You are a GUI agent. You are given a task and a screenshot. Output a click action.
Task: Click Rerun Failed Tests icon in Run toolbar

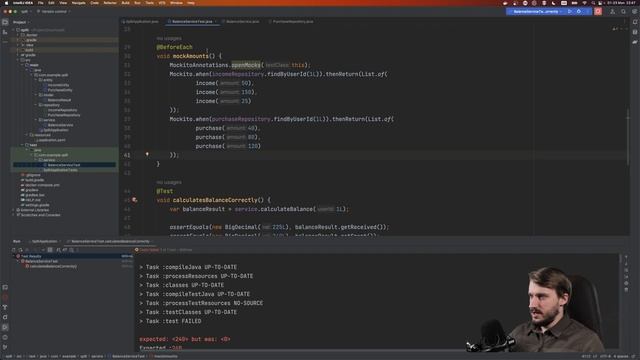tap(20, 250)
